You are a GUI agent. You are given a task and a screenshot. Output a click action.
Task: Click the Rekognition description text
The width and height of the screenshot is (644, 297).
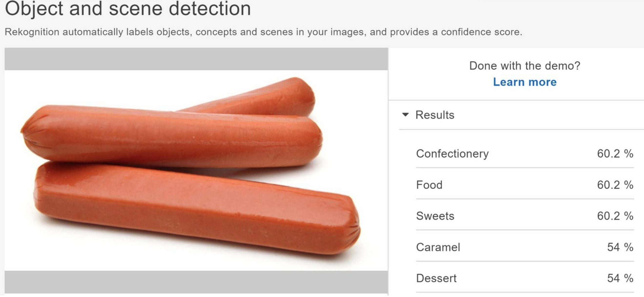[x=263, y=32]
